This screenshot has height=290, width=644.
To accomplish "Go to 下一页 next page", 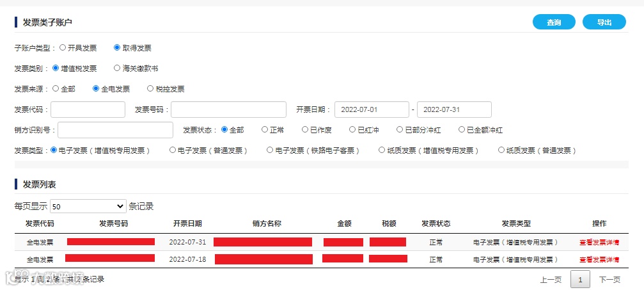I will [x=609, y=280].
